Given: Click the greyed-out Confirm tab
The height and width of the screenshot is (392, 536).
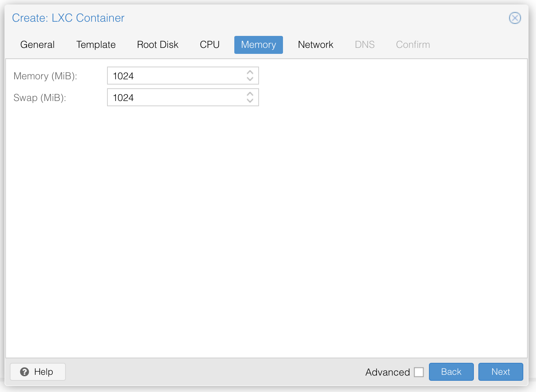Looking at the screenshot, I should pos(412,45).
